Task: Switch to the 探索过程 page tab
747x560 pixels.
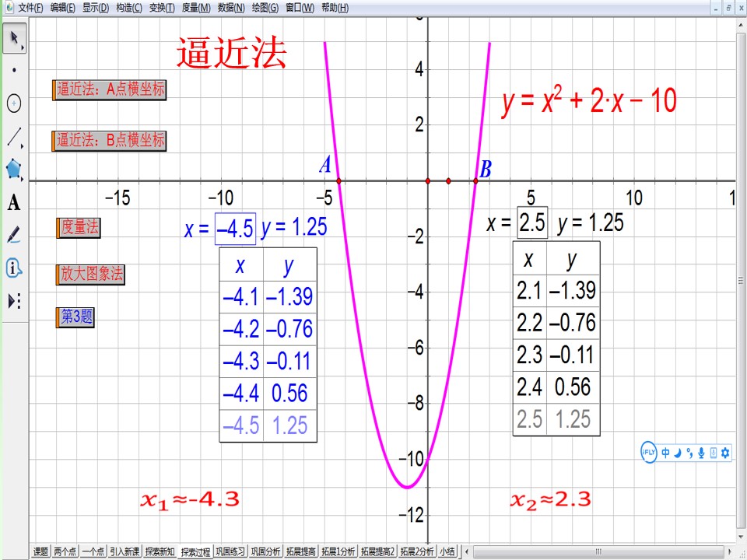Action: click(195, 552)
